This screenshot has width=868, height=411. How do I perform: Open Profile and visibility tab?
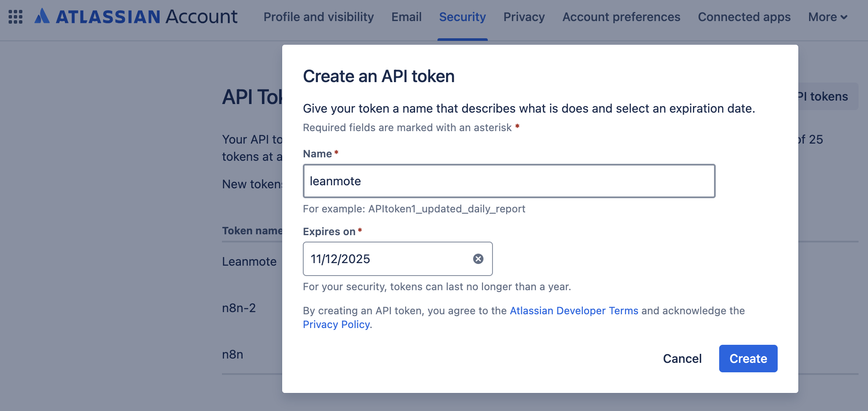coord(318,17)
